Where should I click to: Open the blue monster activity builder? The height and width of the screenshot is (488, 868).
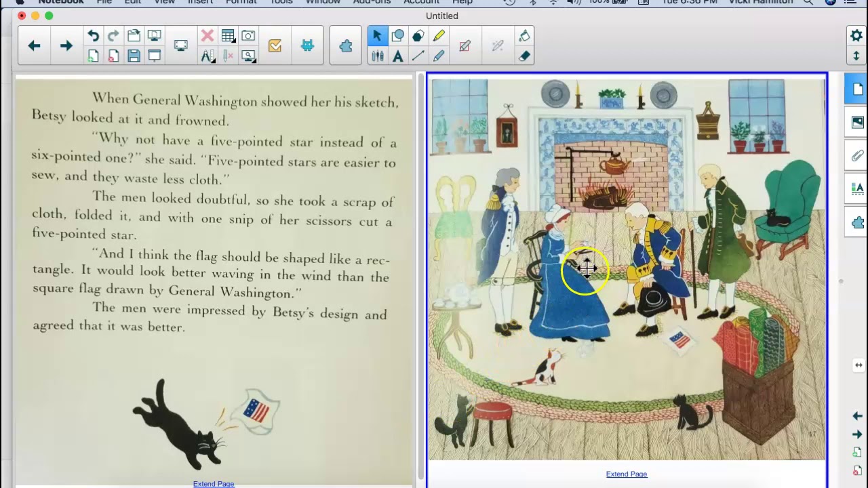307,45
